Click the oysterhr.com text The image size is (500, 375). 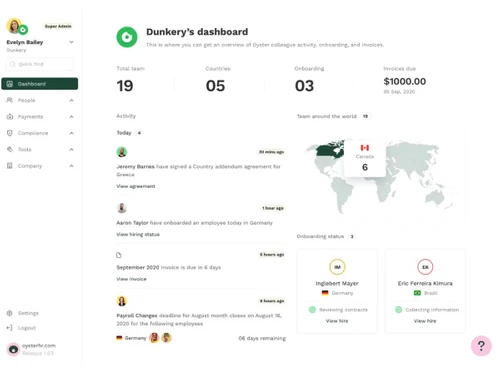[x=39, y=346]
